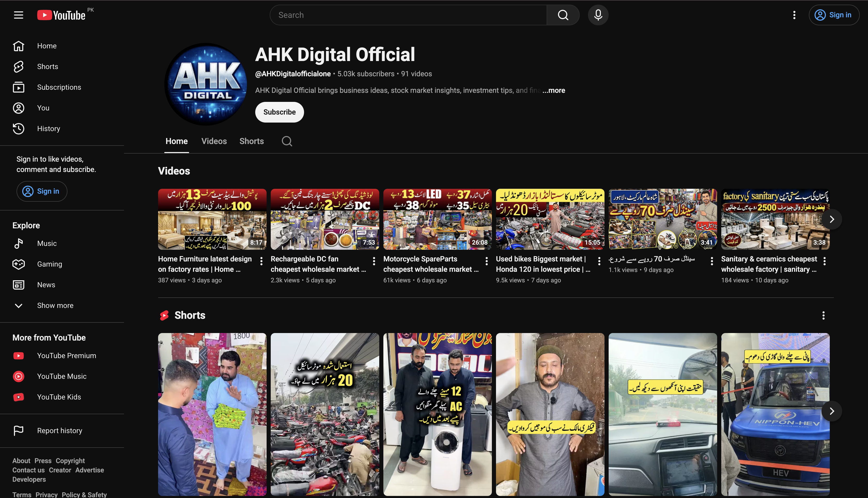Open the Shorts section options menu
This screenshot has width=868, height=498.
tap(824, 315)
